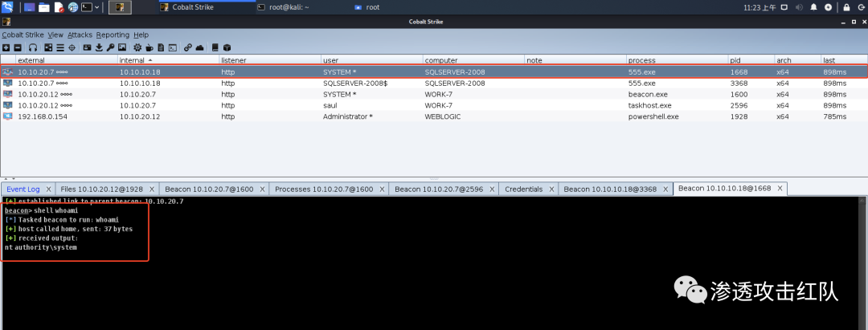Open credentials via key toolbar icon
868x330 pixels.
click(110, 47)
